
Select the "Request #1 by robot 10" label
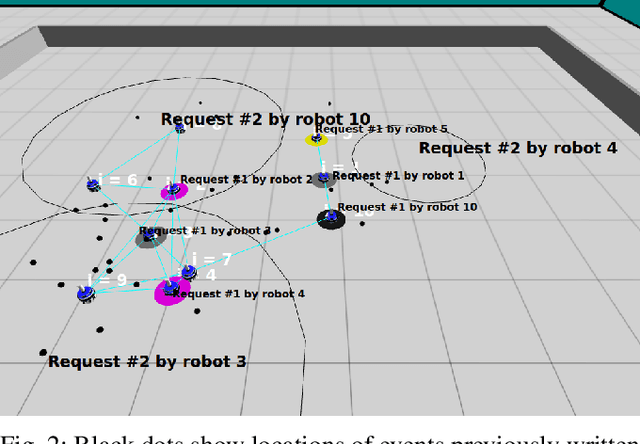pos(407,207)
